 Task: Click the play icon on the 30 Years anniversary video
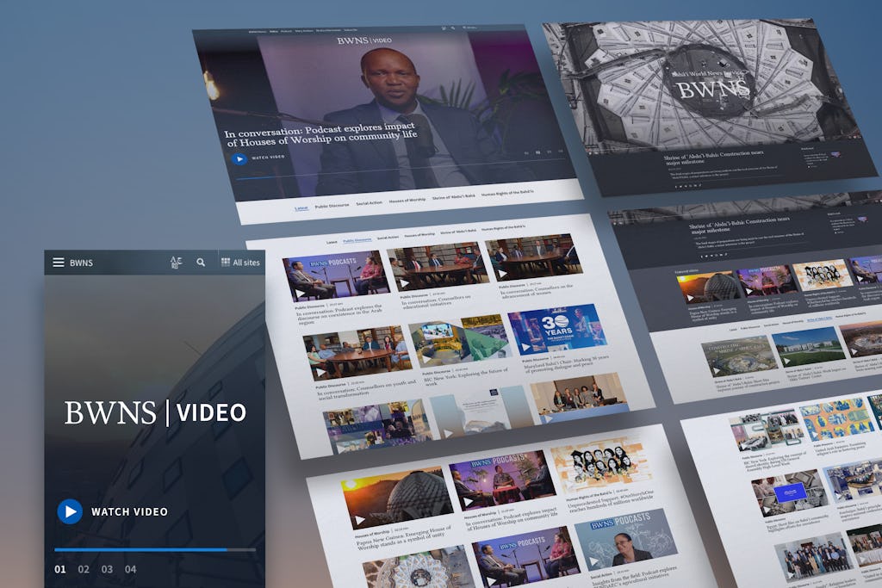click(525, 347)
